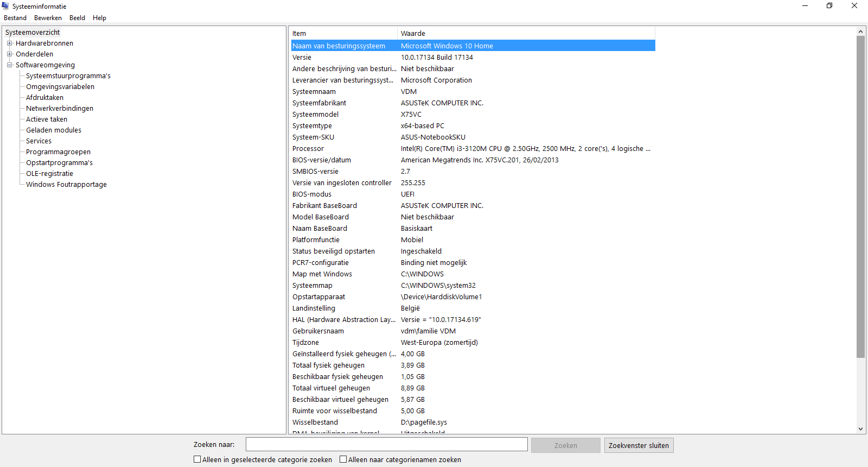Click the 'Zoeken naar' input field

click(386, 444)
